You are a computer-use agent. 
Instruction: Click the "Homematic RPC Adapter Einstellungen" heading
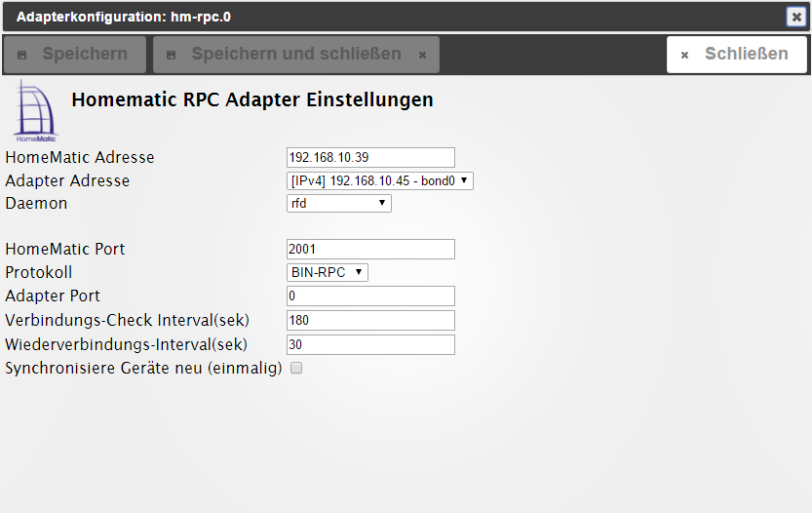click(252, 100)
